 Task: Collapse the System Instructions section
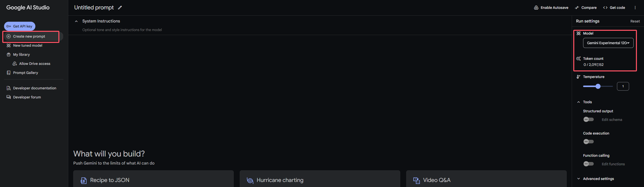tap(76, 21)
